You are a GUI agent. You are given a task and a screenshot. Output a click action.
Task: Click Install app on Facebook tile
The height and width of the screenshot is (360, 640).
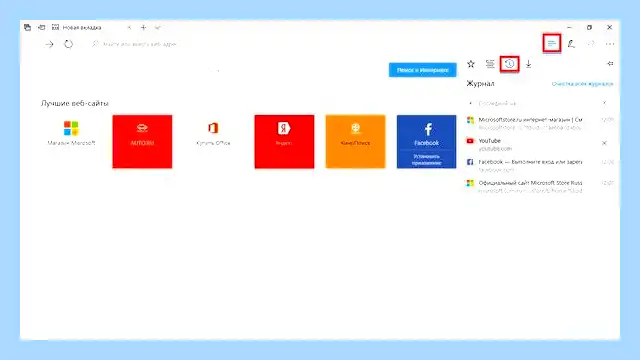426,160
